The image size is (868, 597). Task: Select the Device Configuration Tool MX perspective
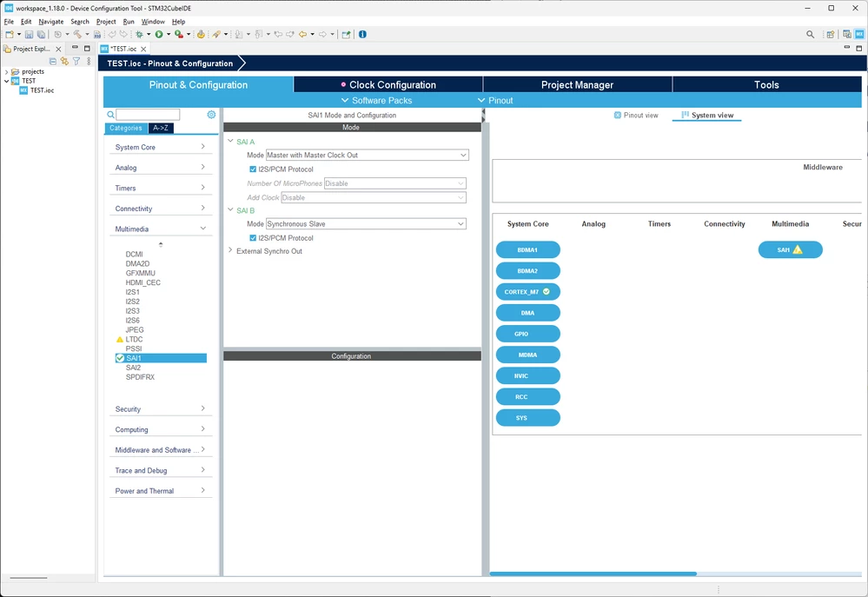pyautogui.click(x=859, y=35)
